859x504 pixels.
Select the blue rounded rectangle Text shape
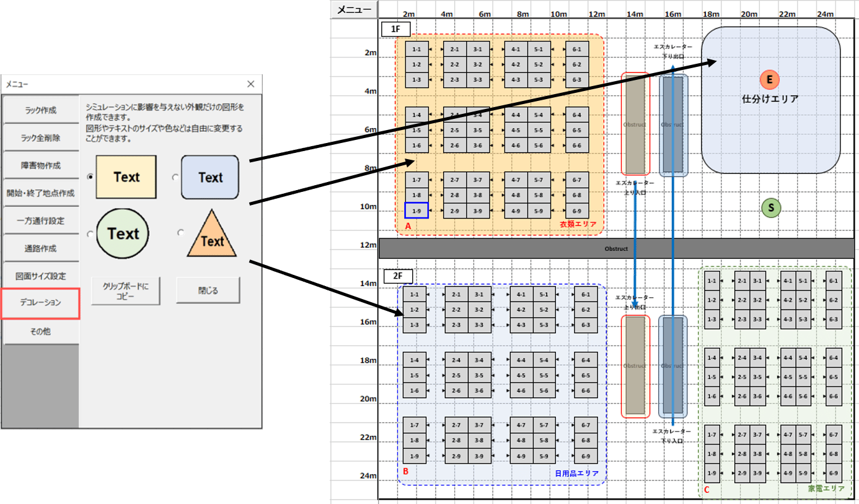pos(209,177)
